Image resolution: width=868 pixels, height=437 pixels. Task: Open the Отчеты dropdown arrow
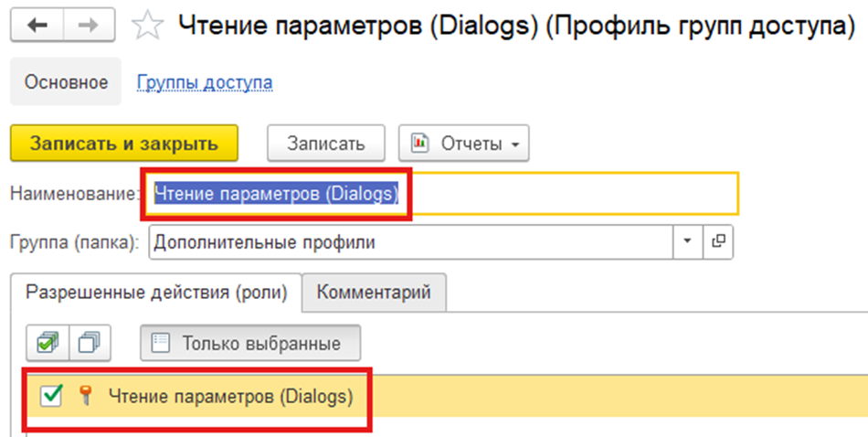point(516,144)
